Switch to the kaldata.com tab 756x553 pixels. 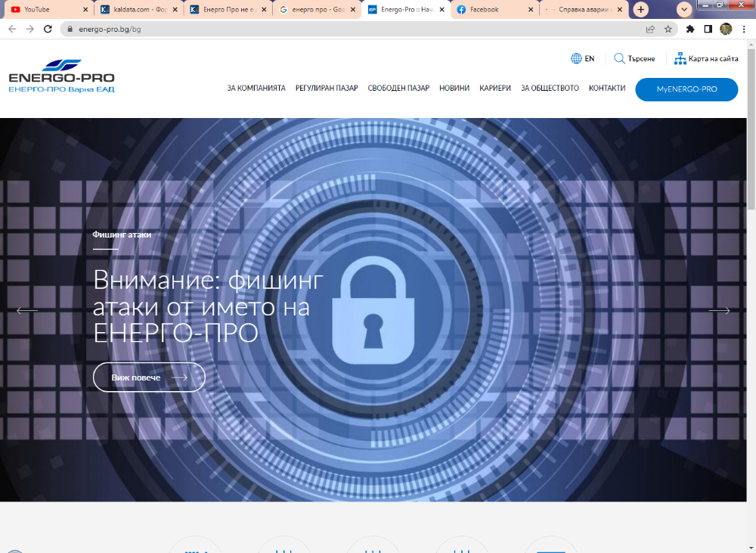click(139, 10)
